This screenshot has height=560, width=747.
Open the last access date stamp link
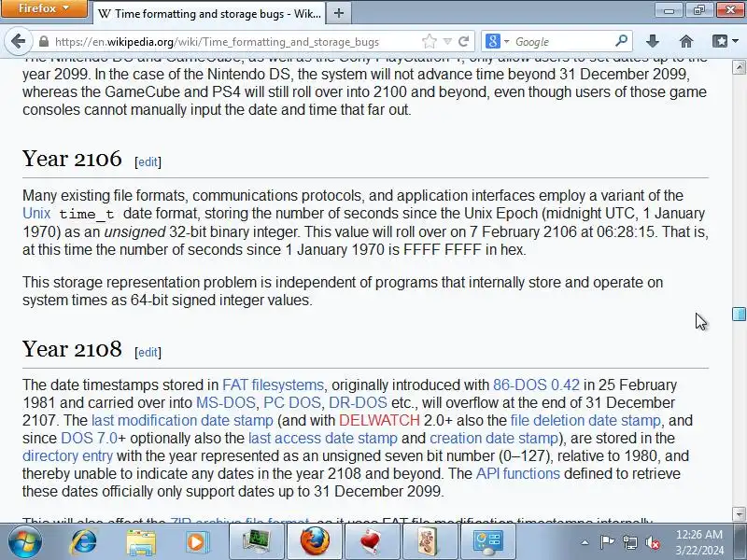(x=323, y=438)
